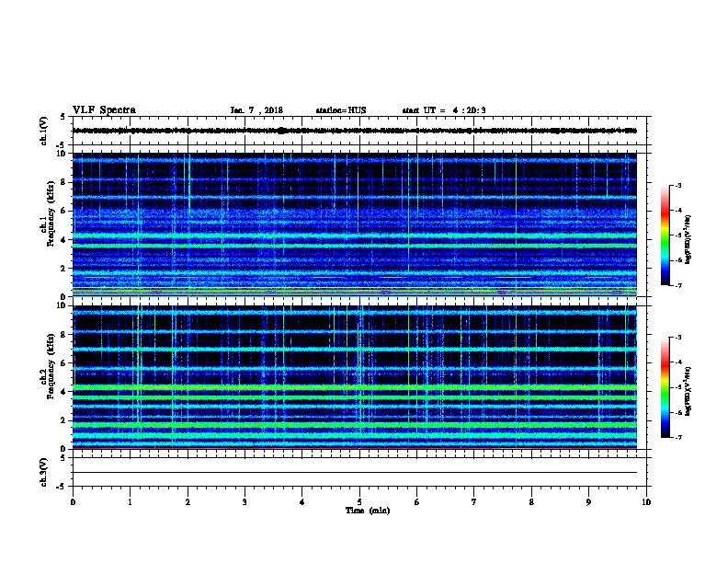The width and height of the screenshot is (728, 563).
Task: Click the "8" frequency tick of ch.2 spectrogram
Action: [x=63, y=335]
